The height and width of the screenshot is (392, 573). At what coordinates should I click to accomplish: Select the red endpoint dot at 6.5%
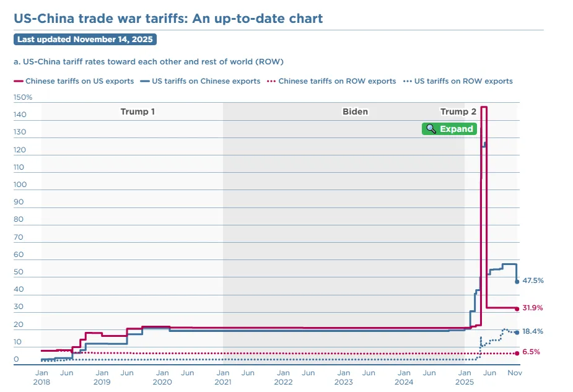point(517,353)
